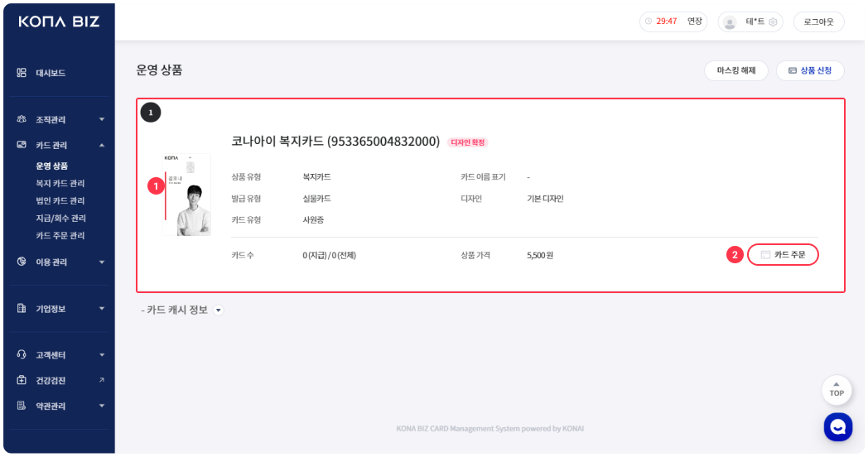Collapse the 카드 관리 menu arrow

point(102,145)
